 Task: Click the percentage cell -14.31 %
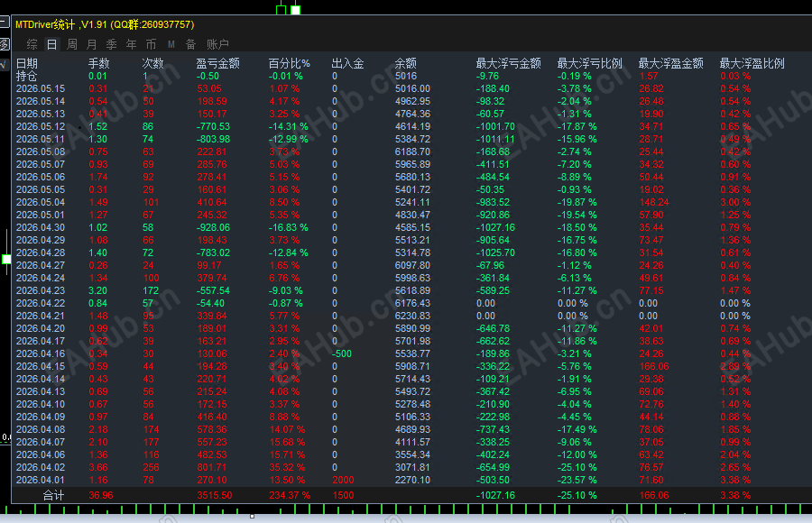tap(289, 126)
